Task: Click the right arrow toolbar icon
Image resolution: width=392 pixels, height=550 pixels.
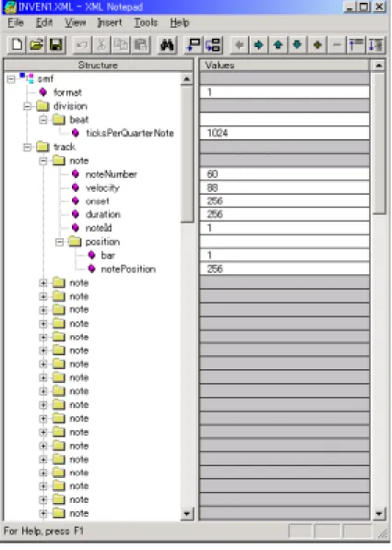Action: (259, 45)
